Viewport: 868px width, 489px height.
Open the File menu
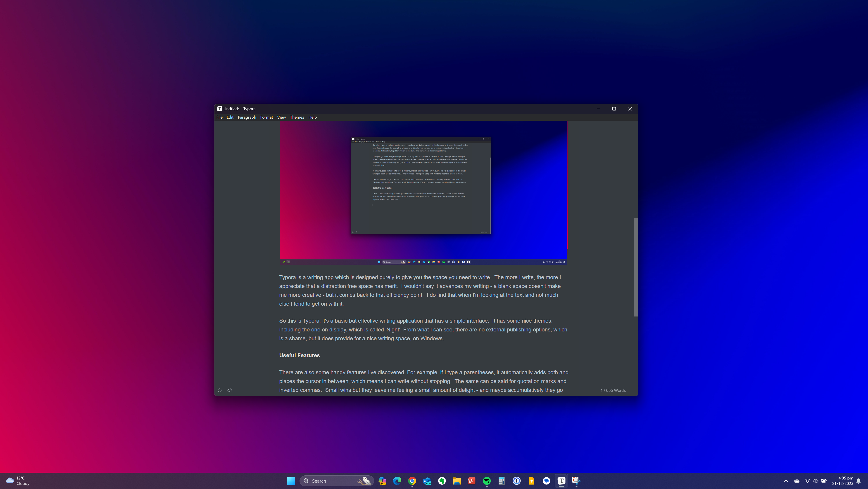219,117
